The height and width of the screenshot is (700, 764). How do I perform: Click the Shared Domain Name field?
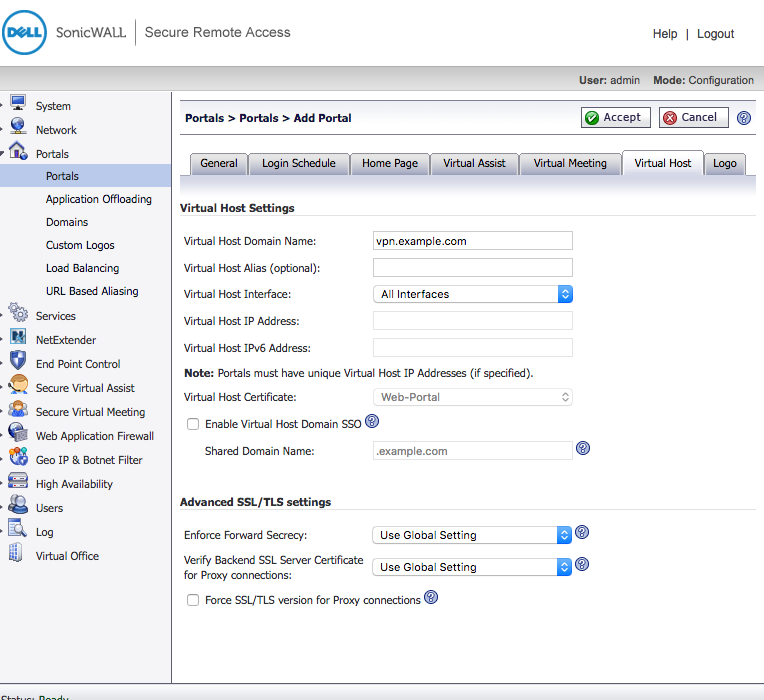click(473, 451)
